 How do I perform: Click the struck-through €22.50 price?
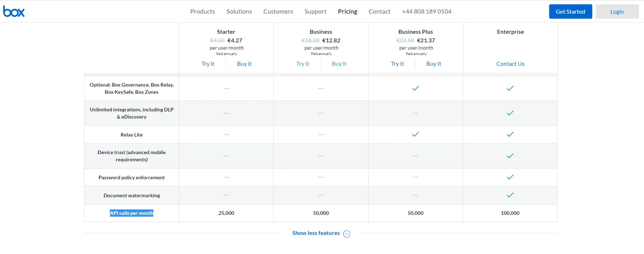[405, 40]
